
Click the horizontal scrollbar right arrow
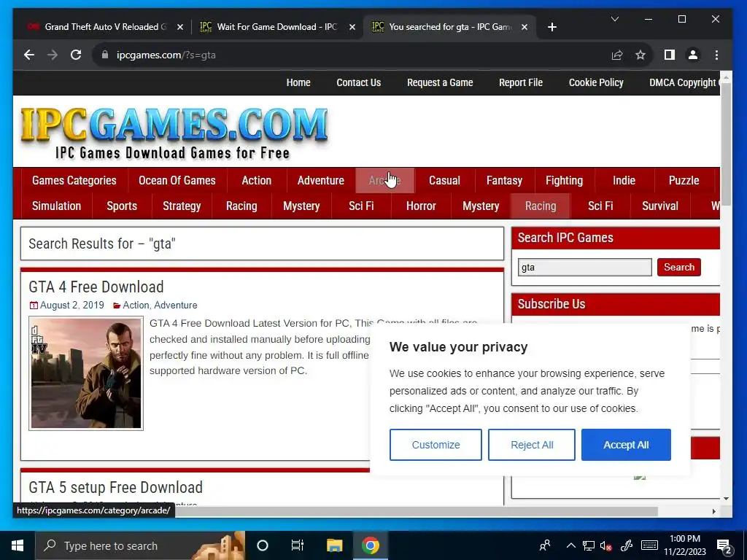click(x=713, y=511)
